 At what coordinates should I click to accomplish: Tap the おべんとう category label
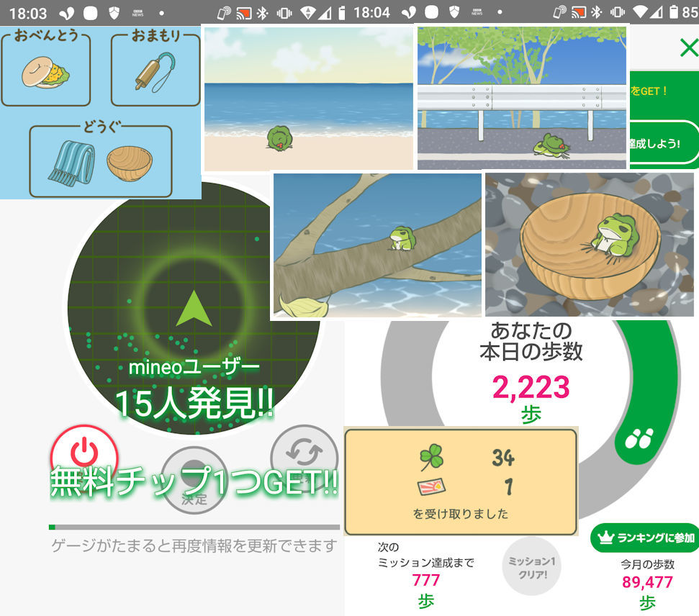point(46,35)
